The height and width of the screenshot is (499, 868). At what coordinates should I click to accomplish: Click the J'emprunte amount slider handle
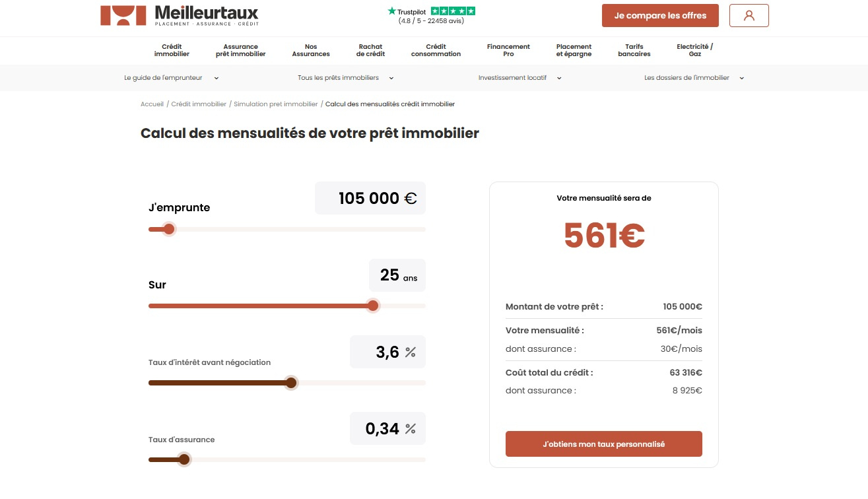169,229
